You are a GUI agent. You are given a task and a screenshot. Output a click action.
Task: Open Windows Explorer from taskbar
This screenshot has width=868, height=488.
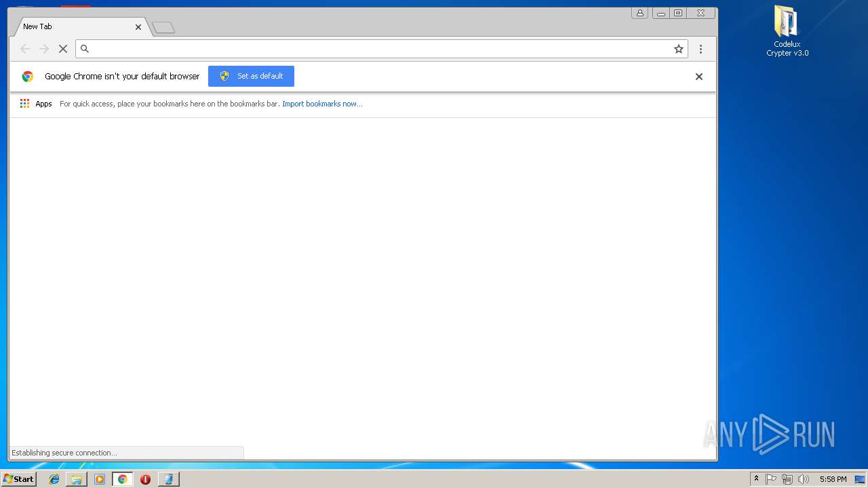point(77,479)
